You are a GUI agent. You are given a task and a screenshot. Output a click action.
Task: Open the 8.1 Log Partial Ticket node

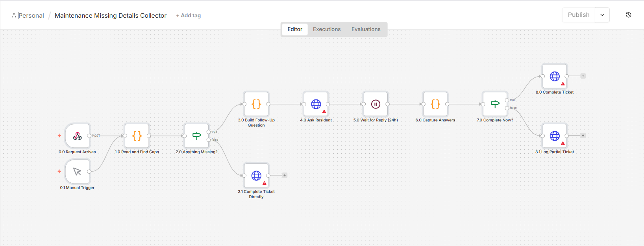pos(555,136)
